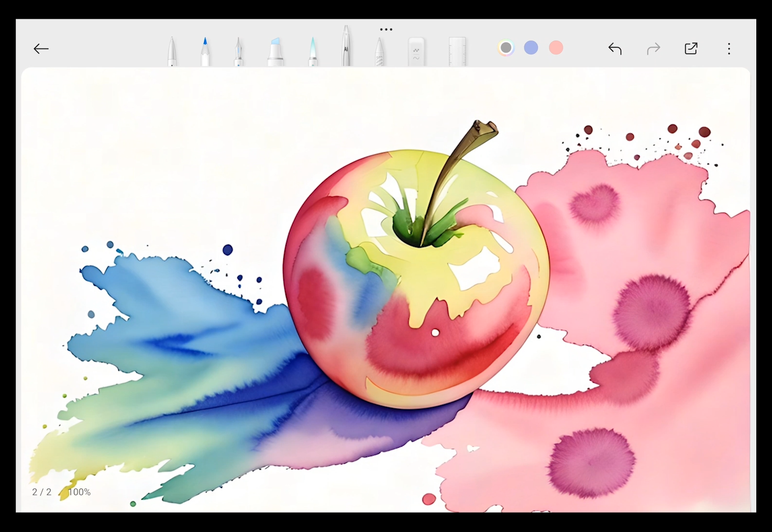
Task: Select the AI pen tool
Action: [x=346, y=47]
